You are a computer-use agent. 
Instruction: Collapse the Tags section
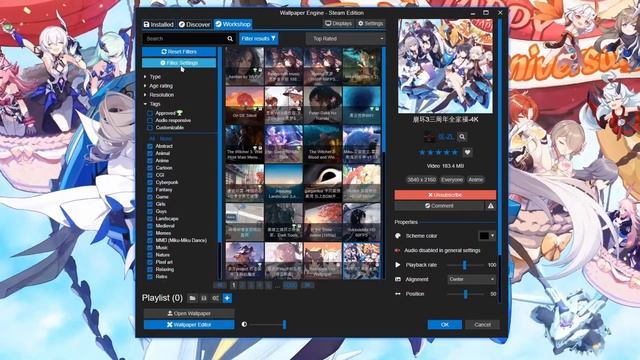click(x=151, y=104)
